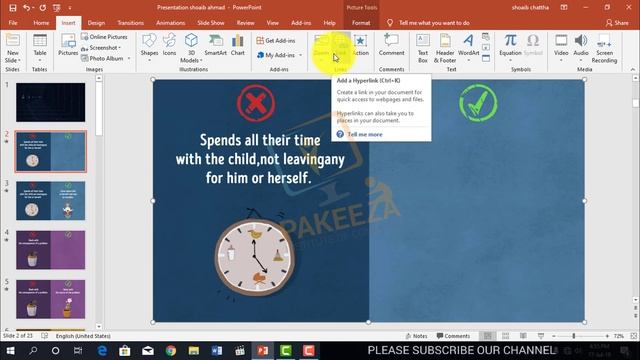
Task: Zoom in with the plus button
Action: click(x=607, y=336)
